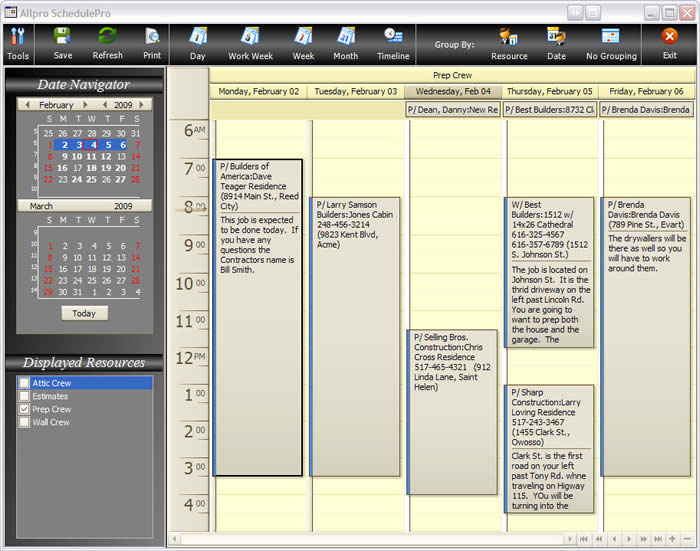Go to next resource arrow

(629, 539)
